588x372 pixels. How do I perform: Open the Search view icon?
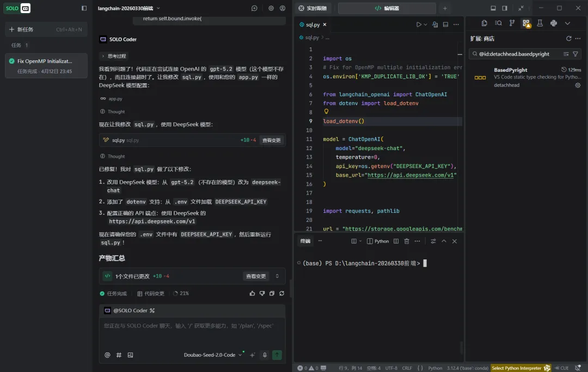click(498, 23)
